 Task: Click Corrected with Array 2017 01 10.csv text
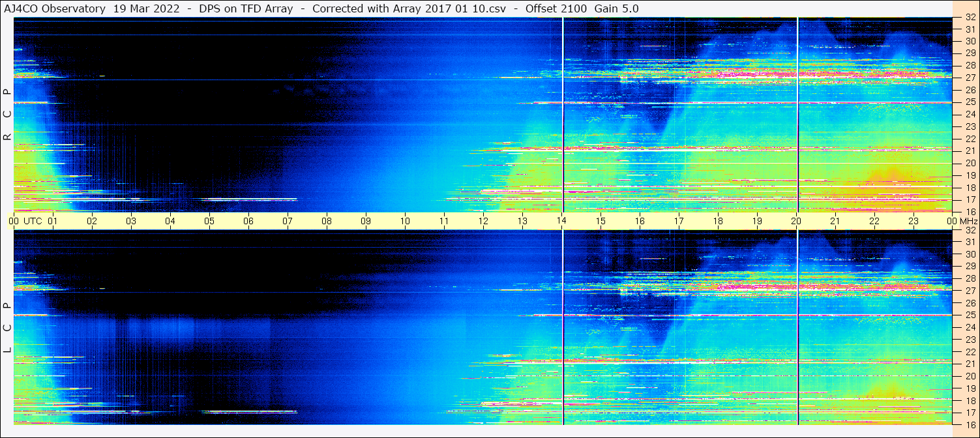(409, 8)
